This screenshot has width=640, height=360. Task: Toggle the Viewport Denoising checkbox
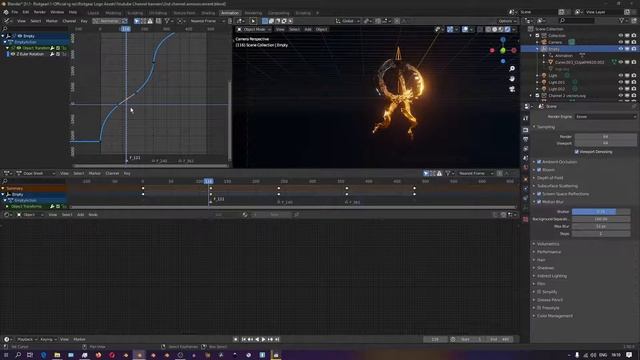577,152
